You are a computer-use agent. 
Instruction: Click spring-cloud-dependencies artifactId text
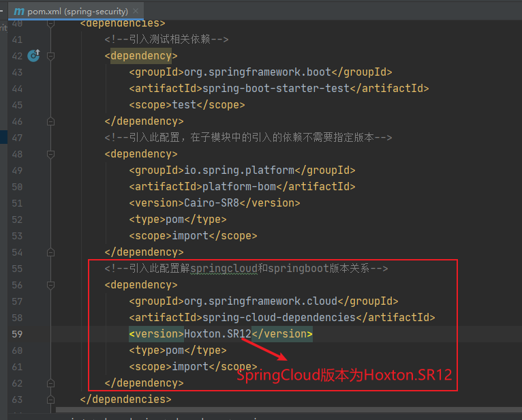click(x=279, y=318)
